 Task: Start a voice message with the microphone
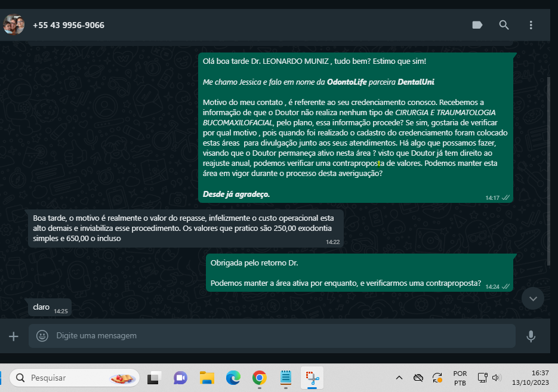pyautogui.click(x=531, y=336)
